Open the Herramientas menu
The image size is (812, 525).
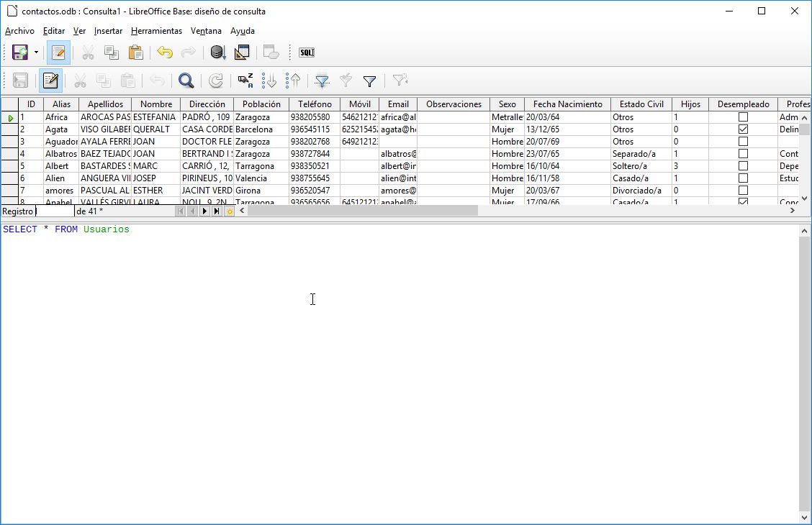(156, 31)
